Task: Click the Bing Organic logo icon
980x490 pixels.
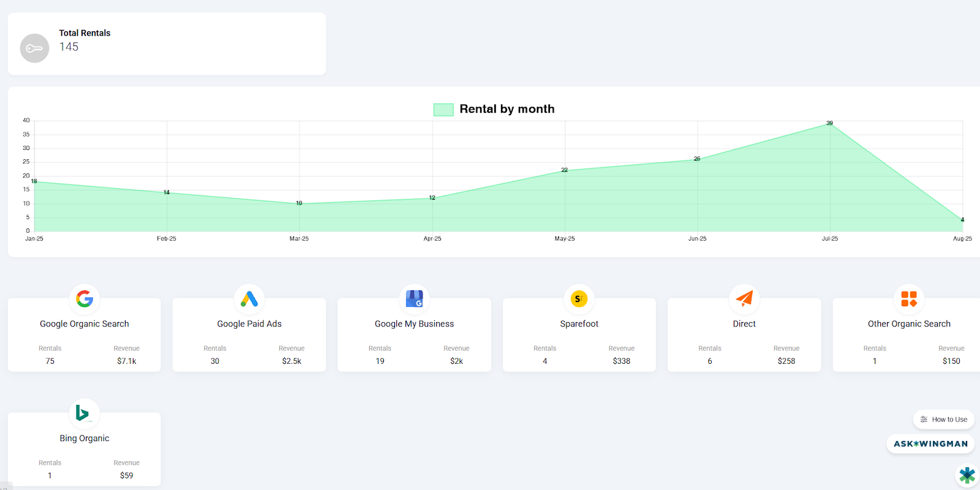Action: click(x=83, y=413)
